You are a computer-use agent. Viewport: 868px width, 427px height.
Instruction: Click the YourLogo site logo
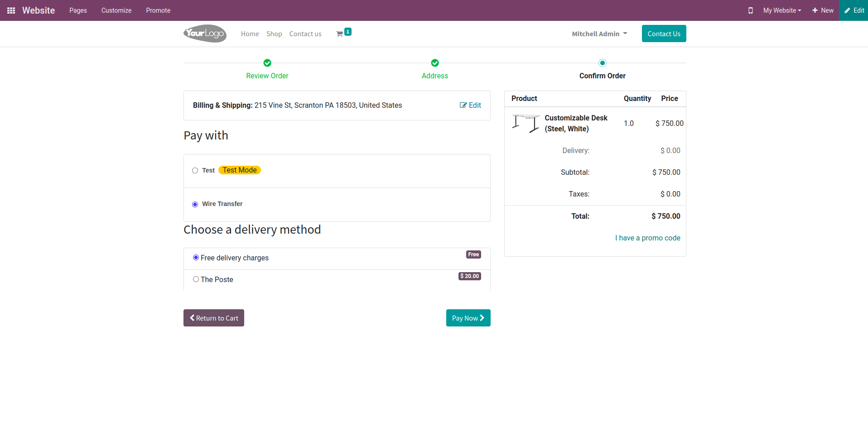205,34
